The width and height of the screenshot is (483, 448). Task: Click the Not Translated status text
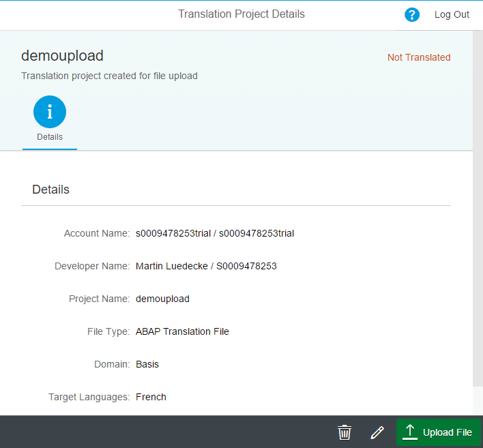point(419,57)
